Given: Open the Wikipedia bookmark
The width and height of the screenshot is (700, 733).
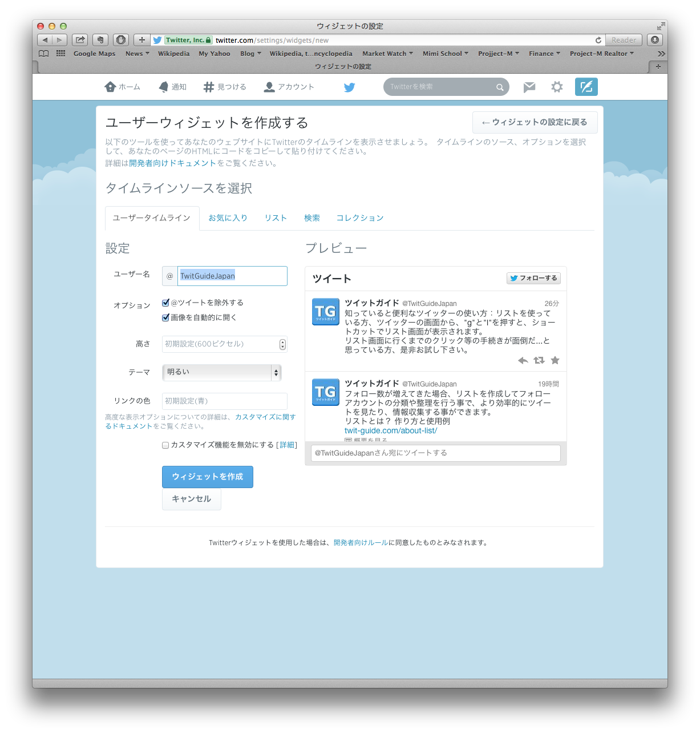Looking at the screenshot, I should click(x=174, y=54).
